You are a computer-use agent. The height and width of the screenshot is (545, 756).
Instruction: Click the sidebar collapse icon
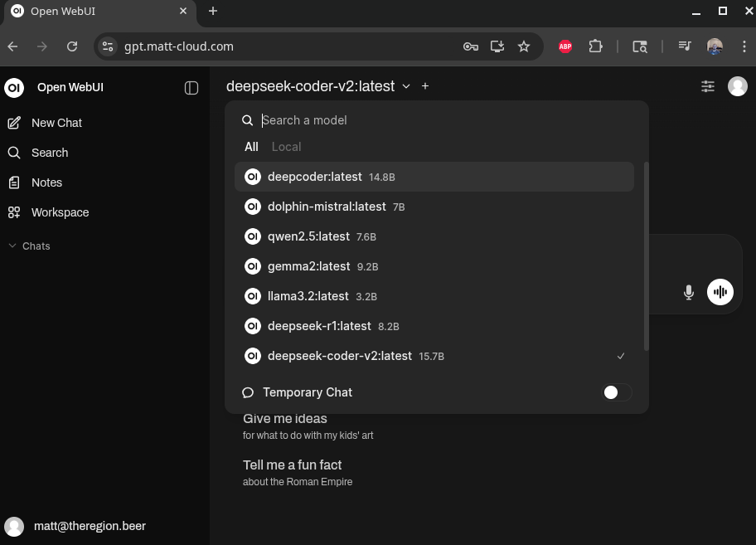(191, 88)
